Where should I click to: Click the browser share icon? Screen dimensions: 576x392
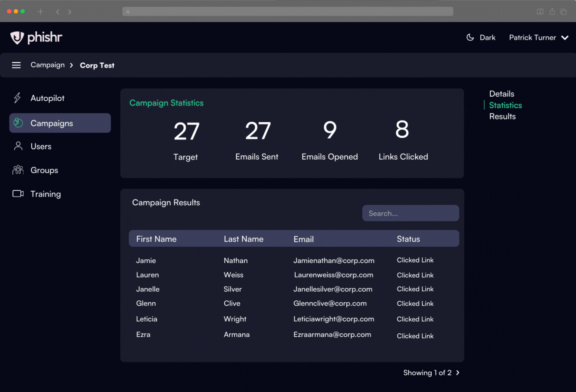552,12
